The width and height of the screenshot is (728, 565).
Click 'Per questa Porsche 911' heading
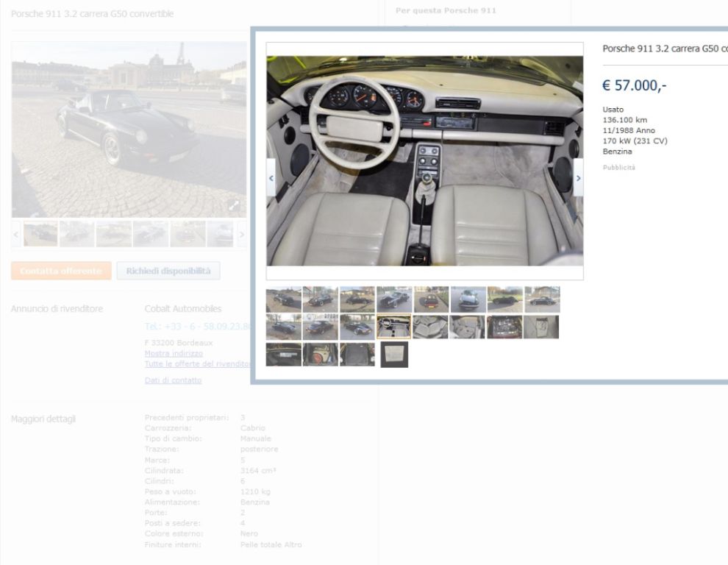(x=446, y=10)
